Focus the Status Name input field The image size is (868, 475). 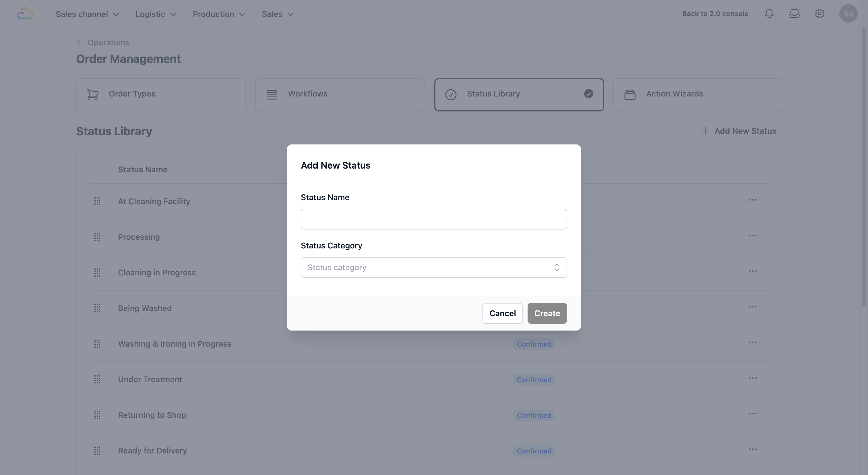point(433,219)
